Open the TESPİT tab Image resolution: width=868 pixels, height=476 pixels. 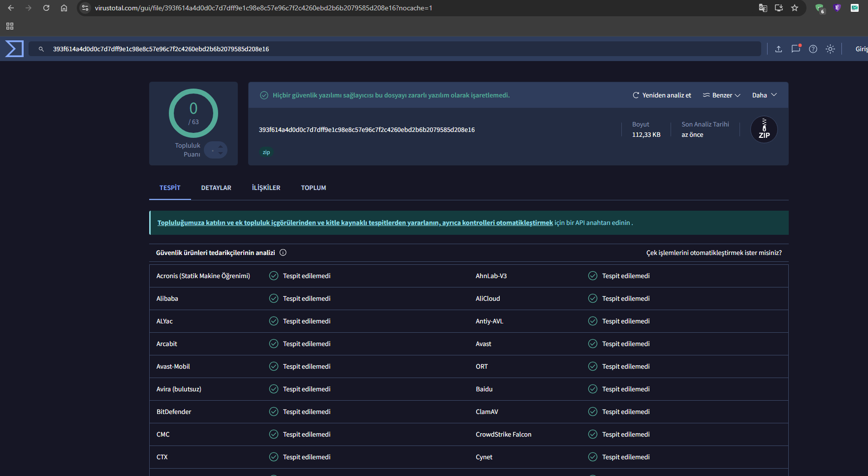coord(170,188)
